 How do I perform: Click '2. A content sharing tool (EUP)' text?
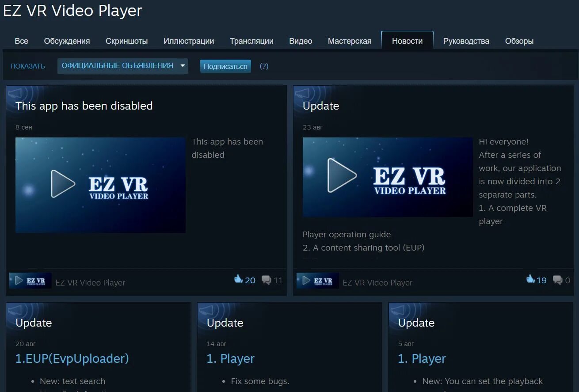[363, 247]
